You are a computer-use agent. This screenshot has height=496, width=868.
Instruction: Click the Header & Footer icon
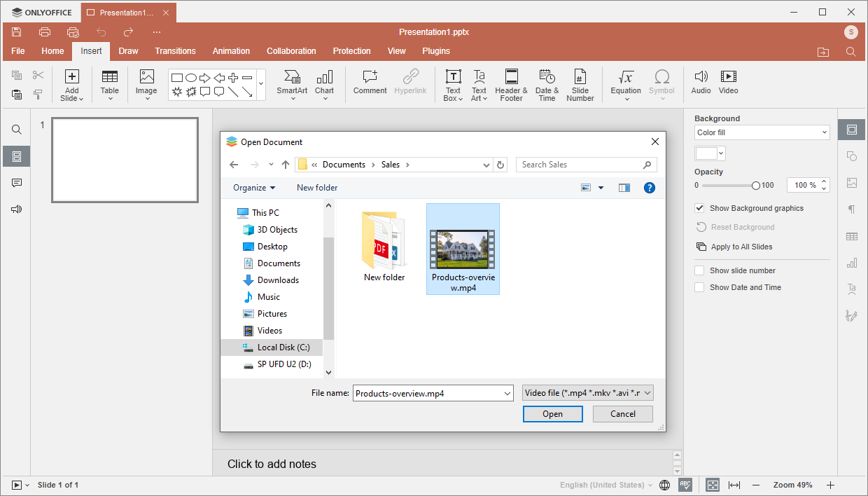pyautogui.click(x=511, y=77)
